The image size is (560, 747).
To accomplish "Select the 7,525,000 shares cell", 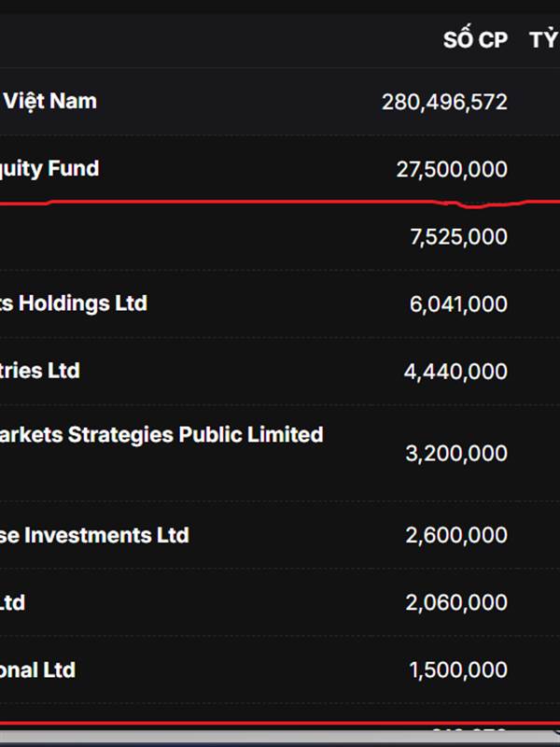I will click(458, 237).
